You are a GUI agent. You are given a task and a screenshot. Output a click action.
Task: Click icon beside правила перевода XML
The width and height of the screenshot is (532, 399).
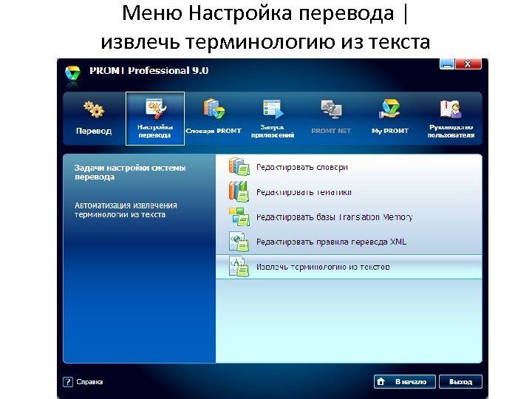tap(239, 242)
